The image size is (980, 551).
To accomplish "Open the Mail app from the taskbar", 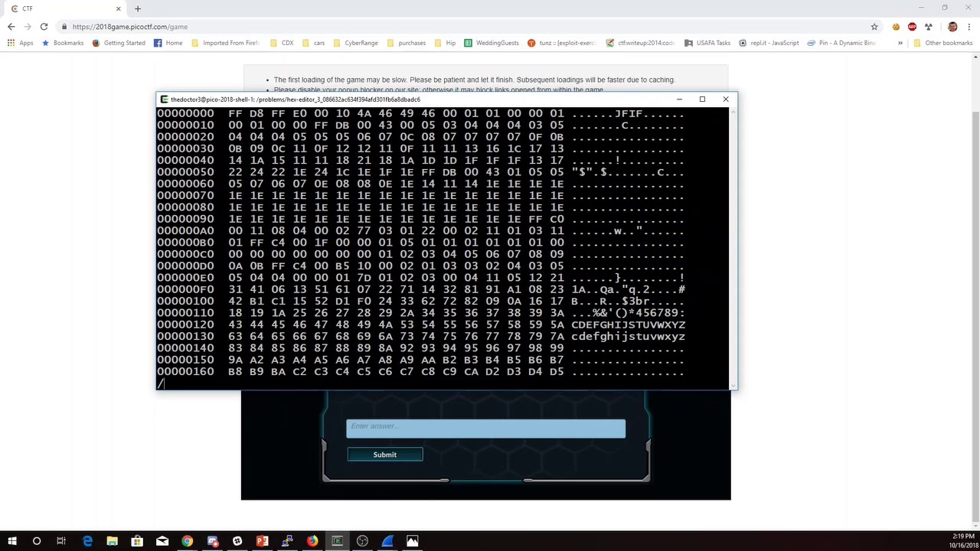I will coord(162,541).
